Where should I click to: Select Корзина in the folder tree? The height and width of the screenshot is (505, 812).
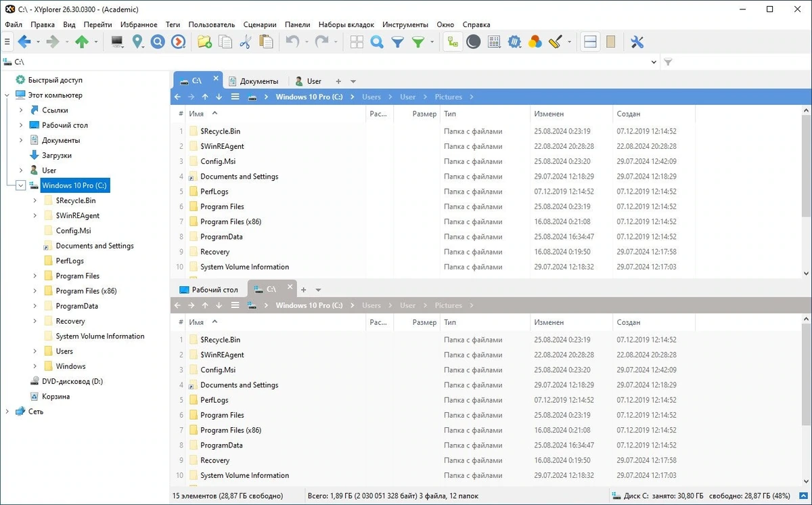[56, 397]
